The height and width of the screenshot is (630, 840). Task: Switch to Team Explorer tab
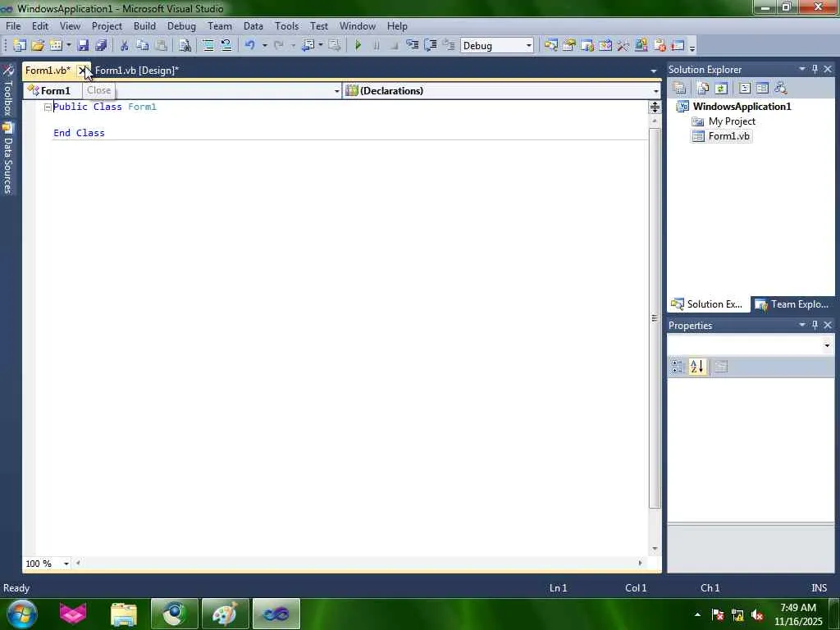pyautogui.click(x=792, y=304)
